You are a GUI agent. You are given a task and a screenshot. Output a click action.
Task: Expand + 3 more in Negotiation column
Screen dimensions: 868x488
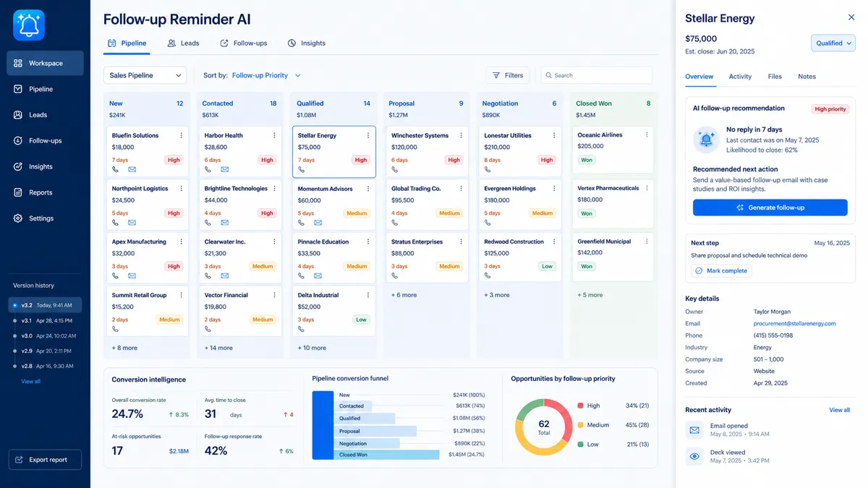click(497, 295)
